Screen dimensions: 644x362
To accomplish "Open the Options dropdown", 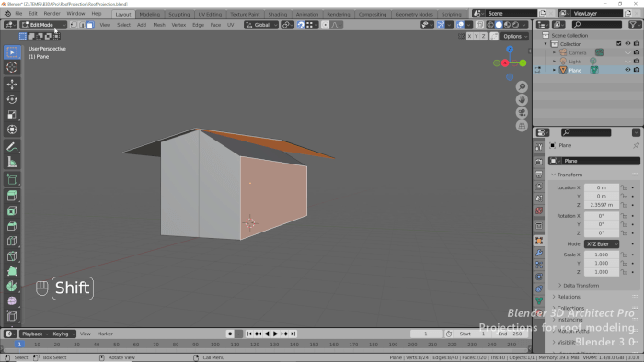I will [x=515, y=36].
